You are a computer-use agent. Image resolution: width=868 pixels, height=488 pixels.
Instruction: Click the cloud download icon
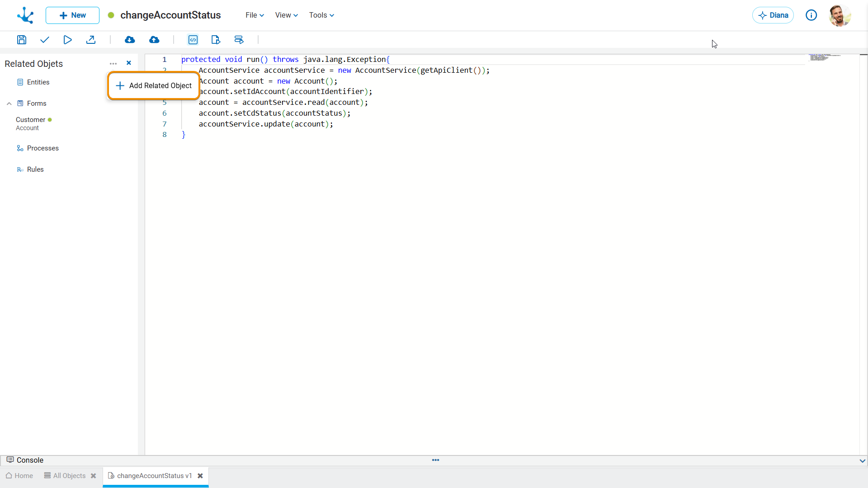coord(130,40)
